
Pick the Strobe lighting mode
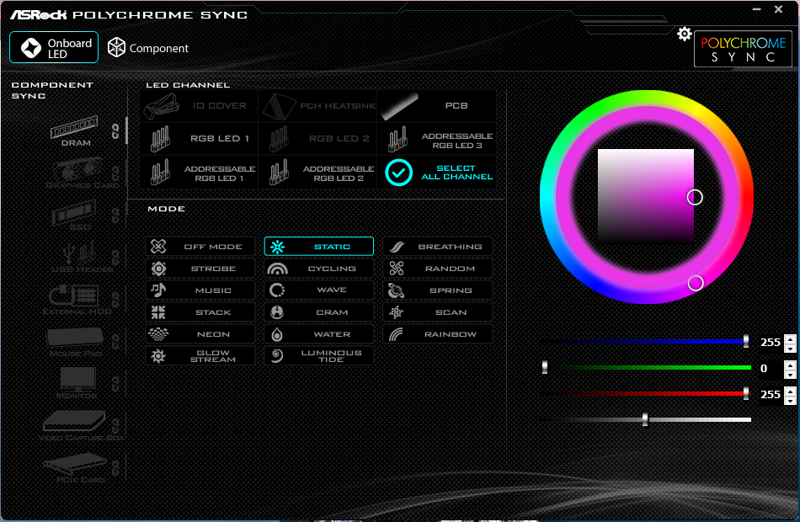point(200,268)
